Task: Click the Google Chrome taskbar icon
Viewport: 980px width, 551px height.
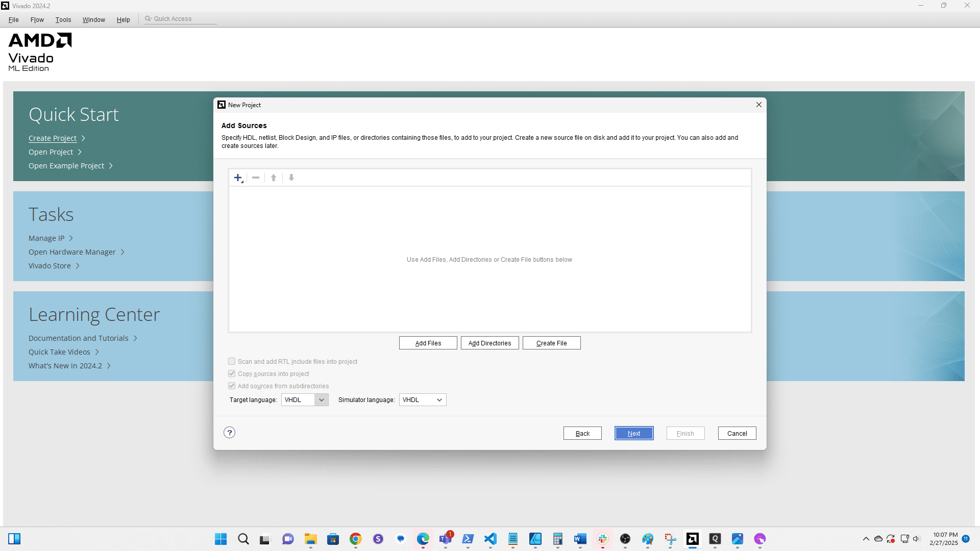Action: 356,539
